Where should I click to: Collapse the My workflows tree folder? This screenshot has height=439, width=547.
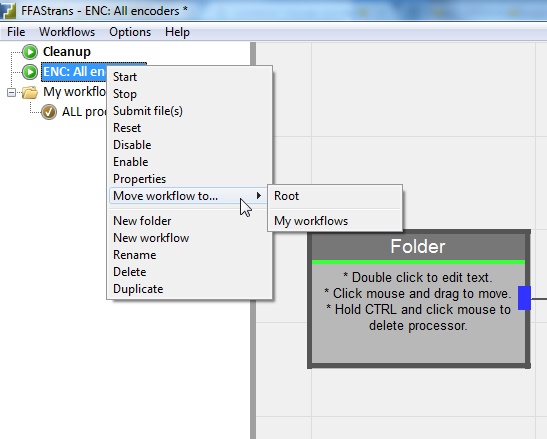pos(11,92)
